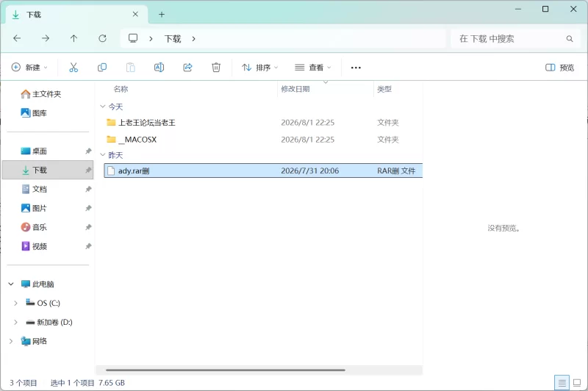Click the Copy toolbar icon
The height and width of the screenshot is (391, 588).
pos(102,68)
